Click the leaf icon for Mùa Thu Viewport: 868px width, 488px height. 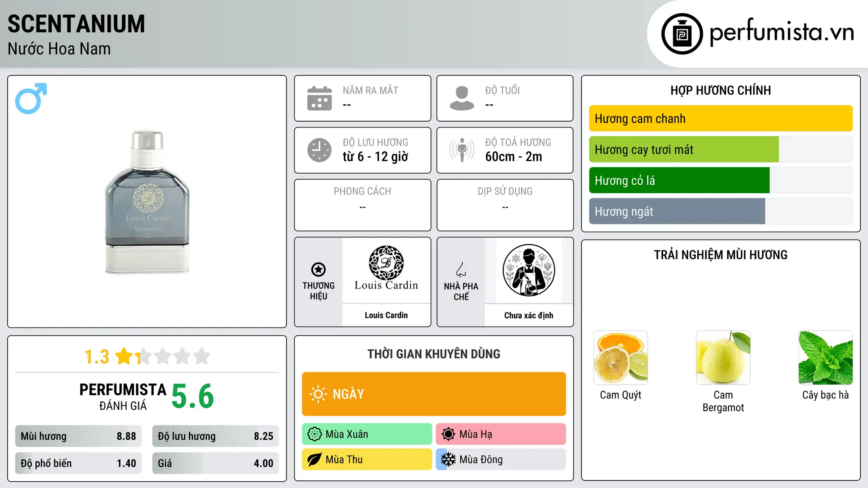(314, 460)
